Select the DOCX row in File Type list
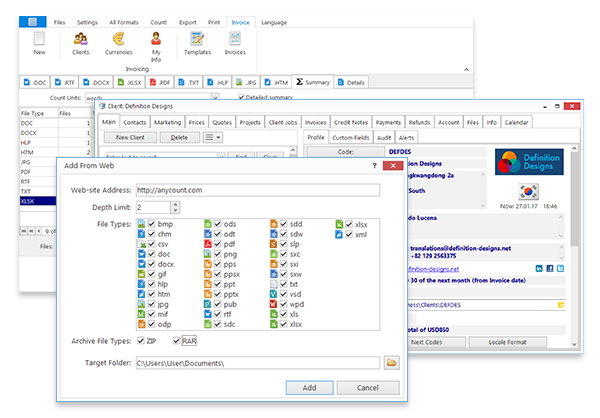600x418 pixels. (55, 133)
